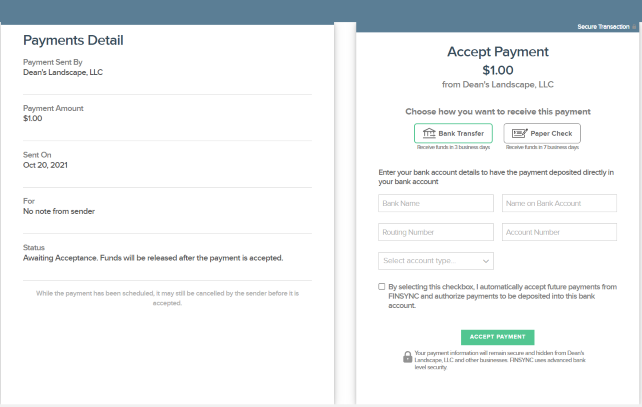Click into the Bank Name field

coord(436,203)
